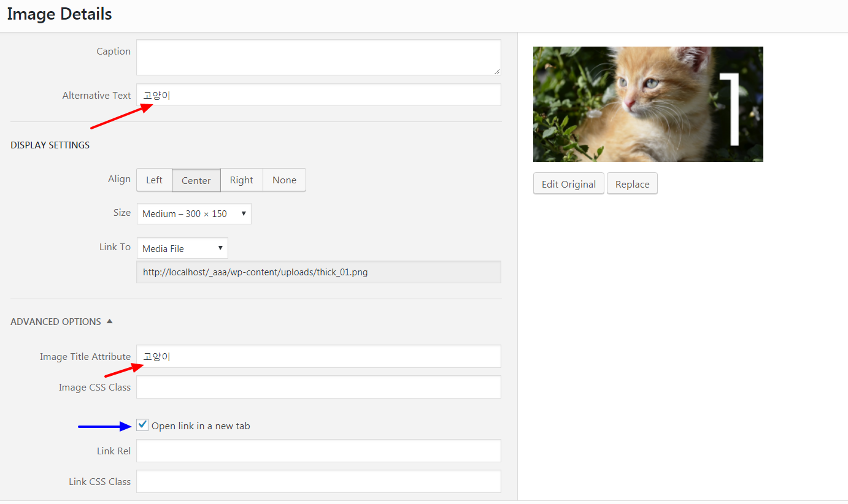The image size is (848, 504).
Task: Click the Link Rel input
Action: [318, 451]
